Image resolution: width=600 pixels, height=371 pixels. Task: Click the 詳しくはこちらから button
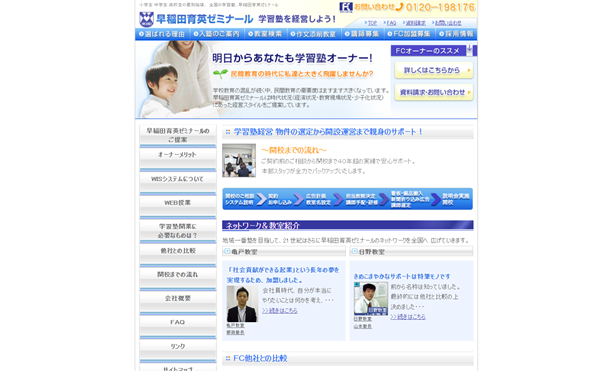(434, 70)
